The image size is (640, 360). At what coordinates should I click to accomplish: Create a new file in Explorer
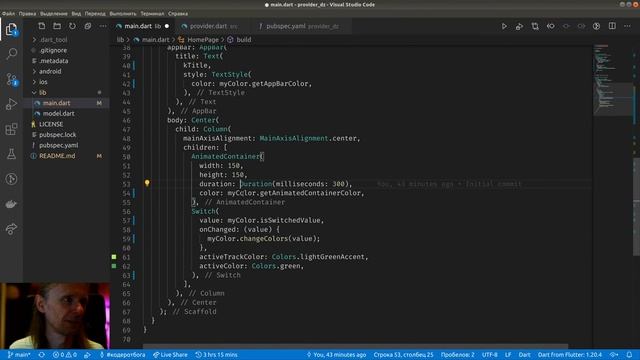tap(42, 26)
